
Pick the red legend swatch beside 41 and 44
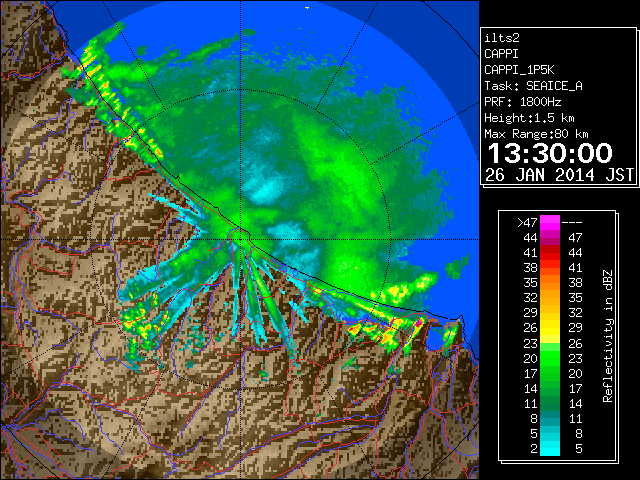tap(550, 253)
